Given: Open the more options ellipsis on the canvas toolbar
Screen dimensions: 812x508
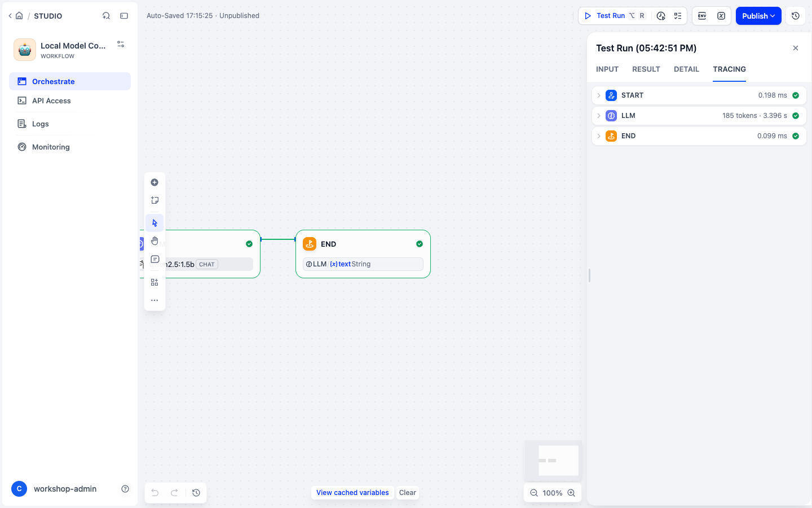Looking at the screenshot, I should [x=155, y=300].
